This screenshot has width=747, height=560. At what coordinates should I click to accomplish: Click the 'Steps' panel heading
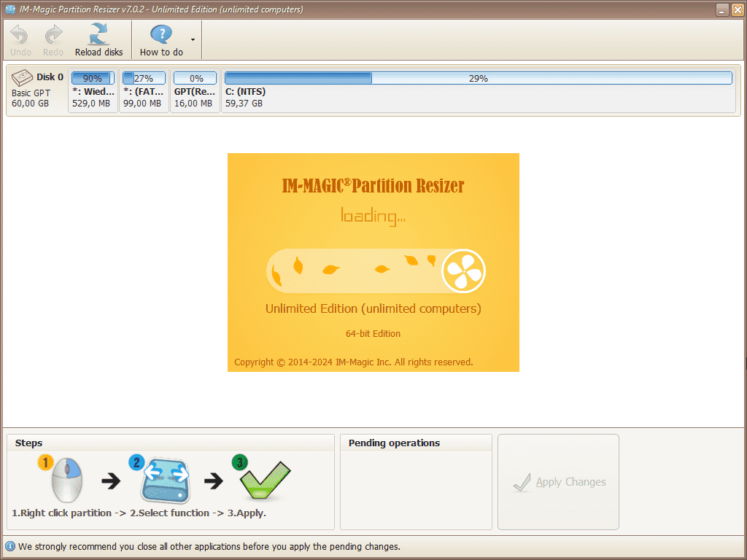coord(28,443)
